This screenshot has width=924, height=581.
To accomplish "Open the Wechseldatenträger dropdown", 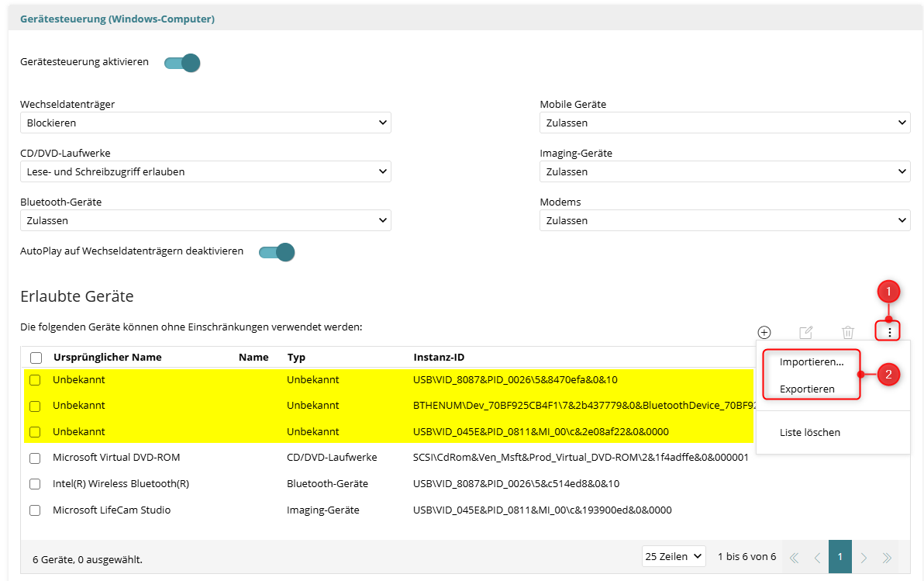I will [x=205, y=123].
